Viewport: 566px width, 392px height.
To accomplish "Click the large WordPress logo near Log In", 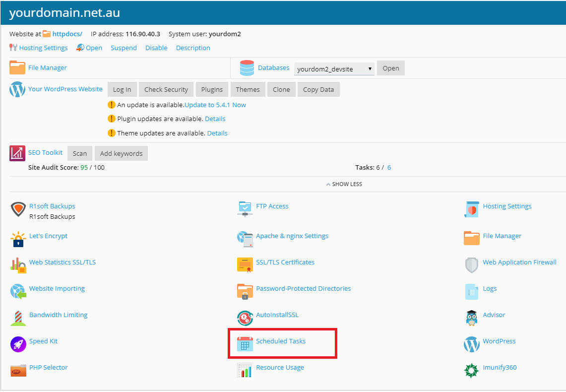I will [x=17, y=89].
